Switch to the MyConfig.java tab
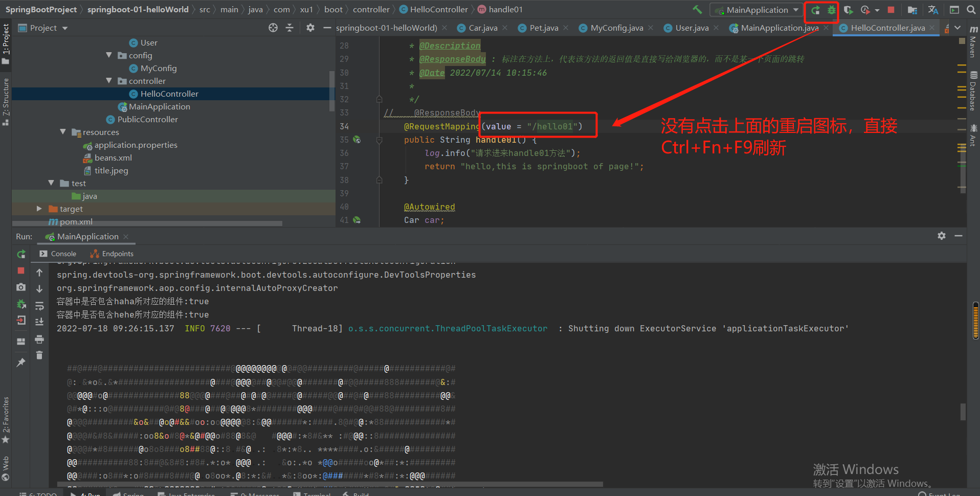This screenshot has height=496, width=980. point(616,28)
